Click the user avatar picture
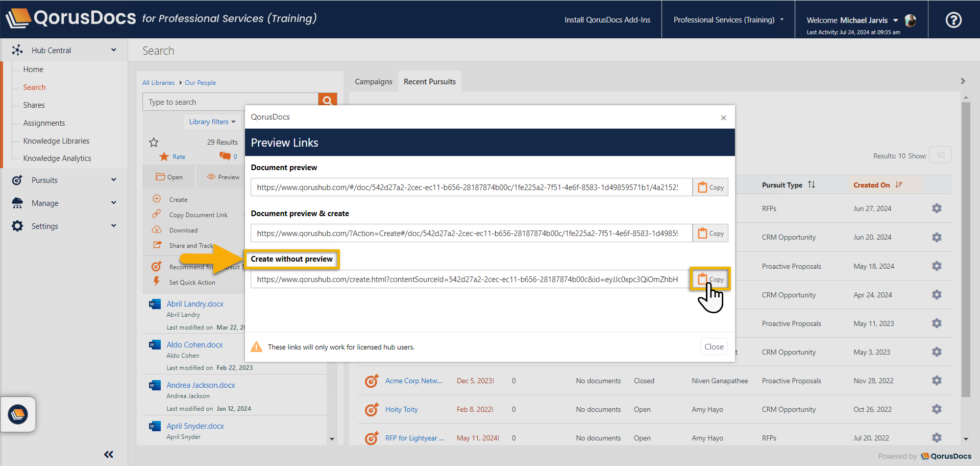 coord(910,20)
